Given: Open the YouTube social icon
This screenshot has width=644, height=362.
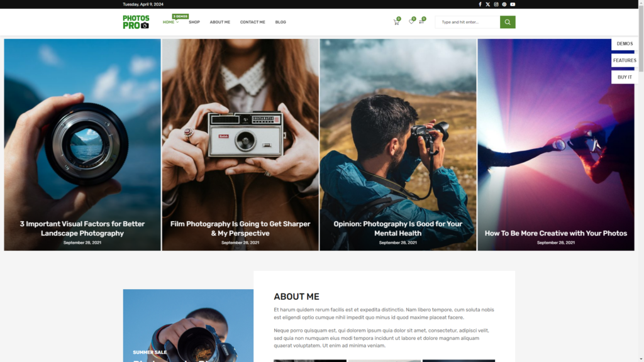Looking at the screenshot, I should click(x=513, y=4).
